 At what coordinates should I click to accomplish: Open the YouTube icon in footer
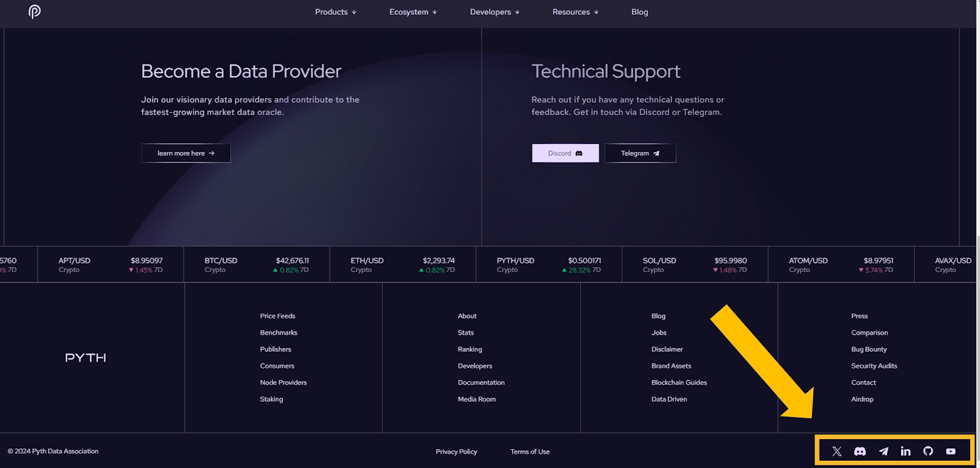click(951, 451)
